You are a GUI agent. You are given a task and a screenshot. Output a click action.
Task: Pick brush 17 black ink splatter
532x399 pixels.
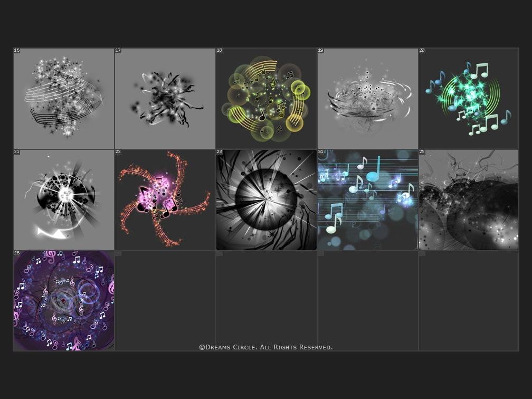coord(165,99)
